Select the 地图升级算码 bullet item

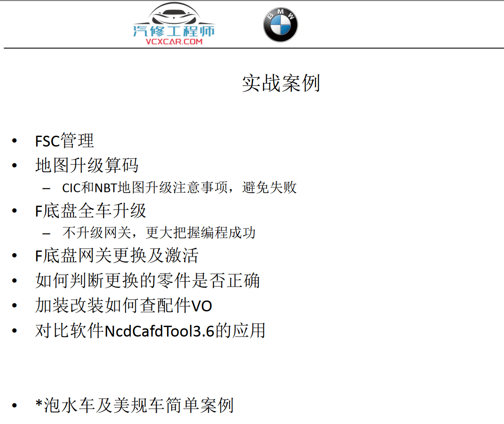pyautogui.click(x=87, y=166)
